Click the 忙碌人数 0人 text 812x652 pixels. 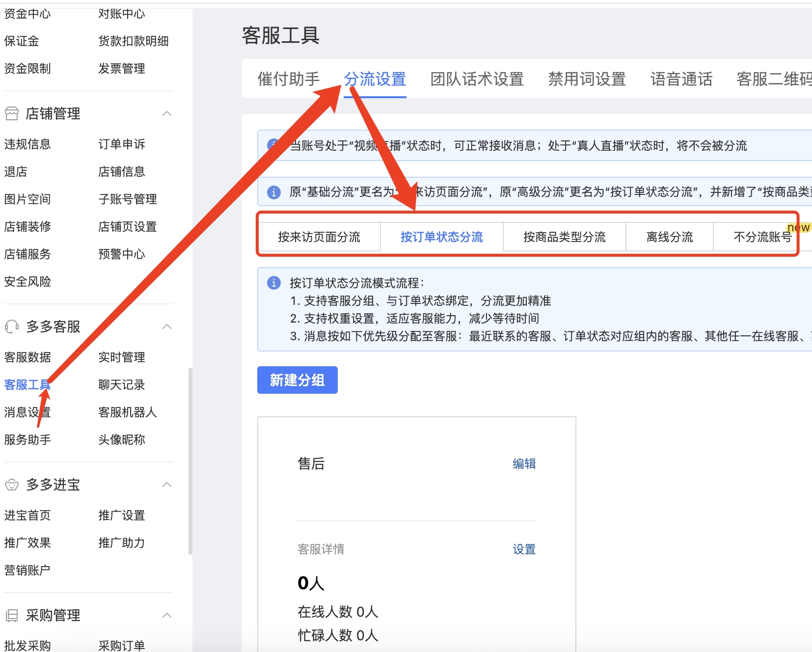pyautogui.click(x=338, y=635)
